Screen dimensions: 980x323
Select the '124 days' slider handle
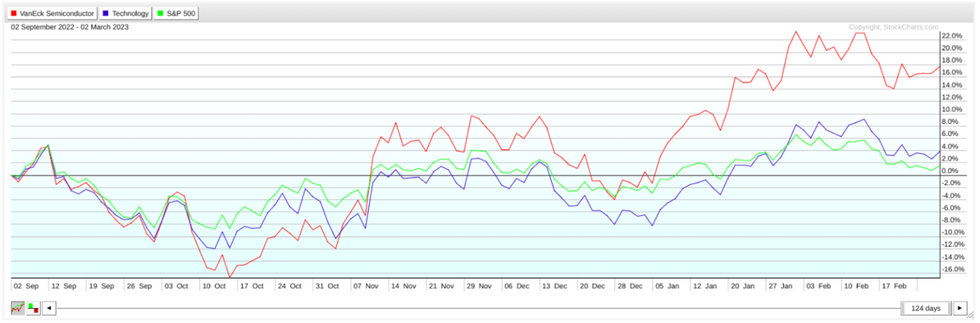coord(926,308)
